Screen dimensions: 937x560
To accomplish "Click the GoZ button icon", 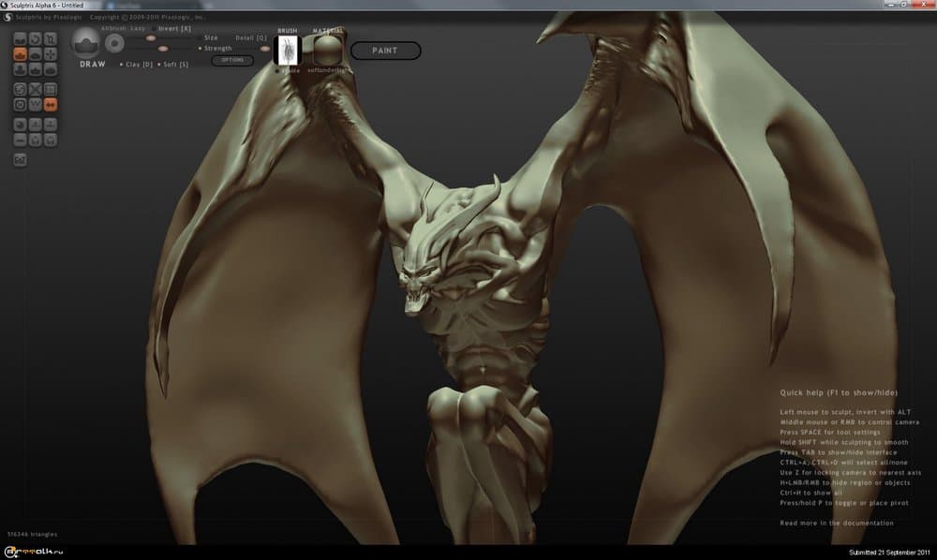I will click(20, 160).
